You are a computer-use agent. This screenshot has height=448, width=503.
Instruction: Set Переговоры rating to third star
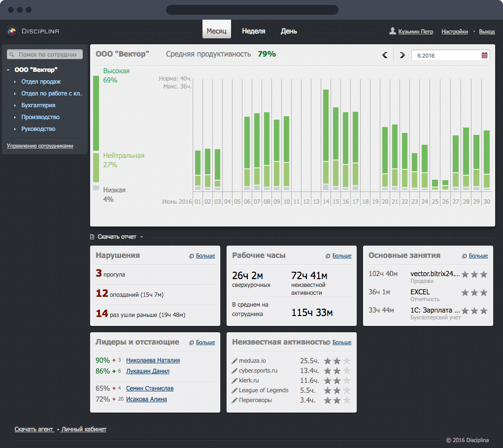tap(347, 400)
